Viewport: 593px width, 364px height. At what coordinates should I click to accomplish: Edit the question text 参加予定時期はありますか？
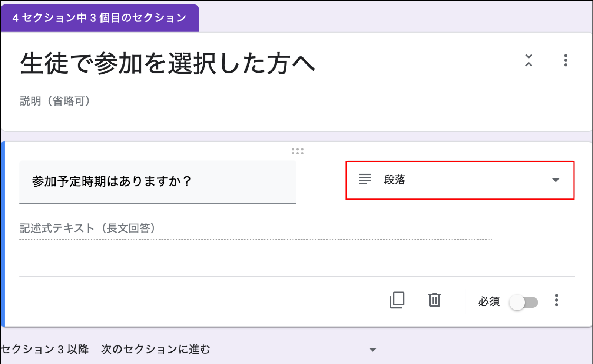tap(112, 181)
